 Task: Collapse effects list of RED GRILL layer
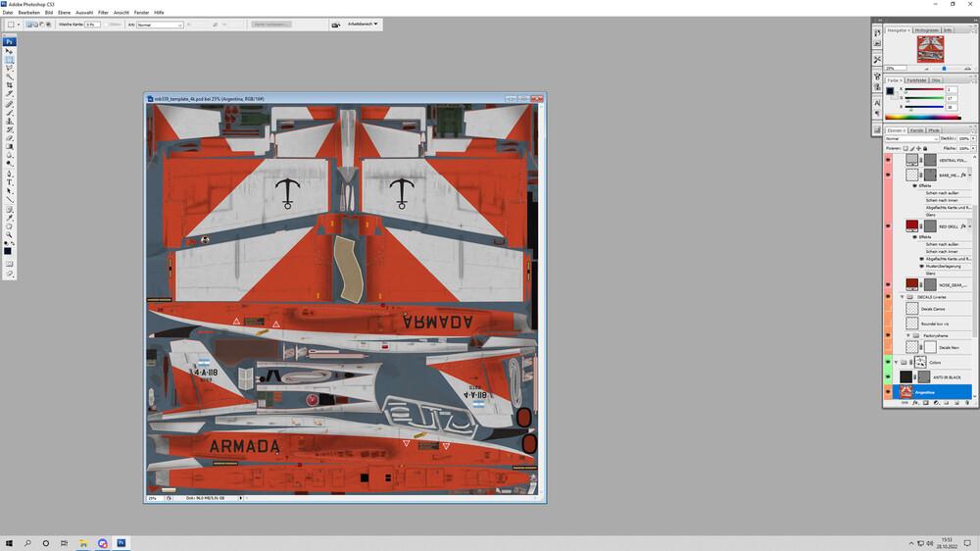(x=969, y=225)
